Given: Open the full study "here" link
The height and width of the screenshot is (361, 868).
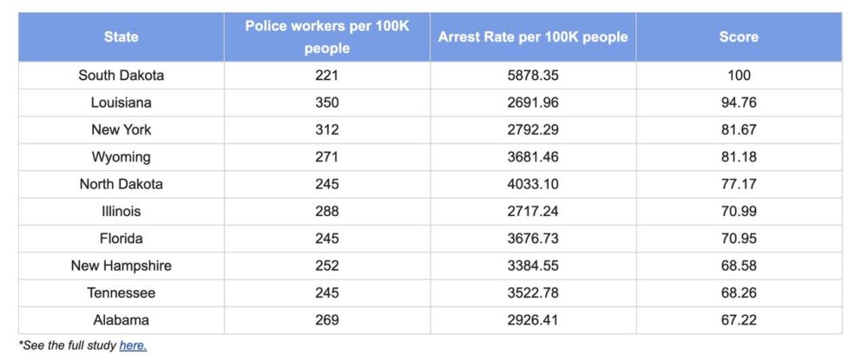Looking at the screenshot, I should [133, 345].
